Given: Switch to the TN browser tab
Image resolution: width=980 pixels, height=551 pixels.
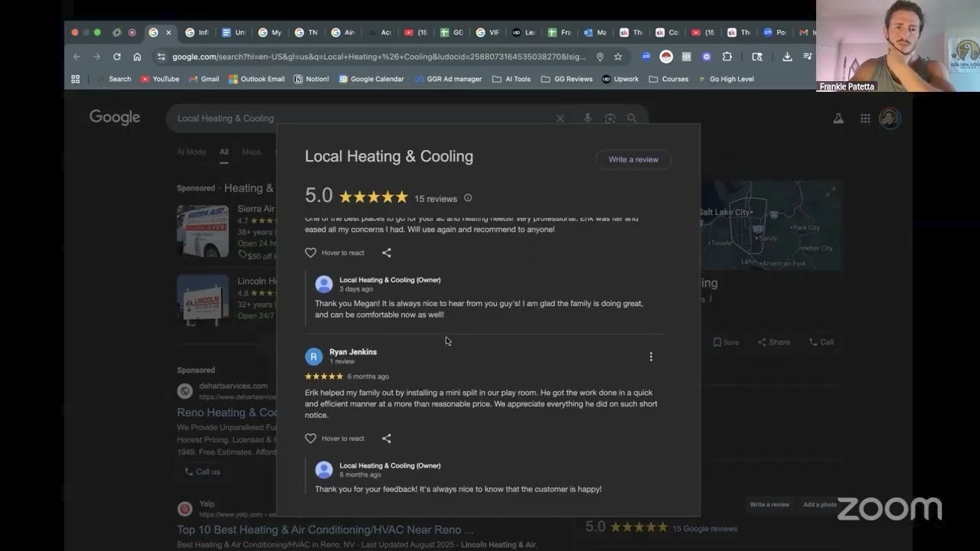Looking at the screenshot, I should point(305,33).
